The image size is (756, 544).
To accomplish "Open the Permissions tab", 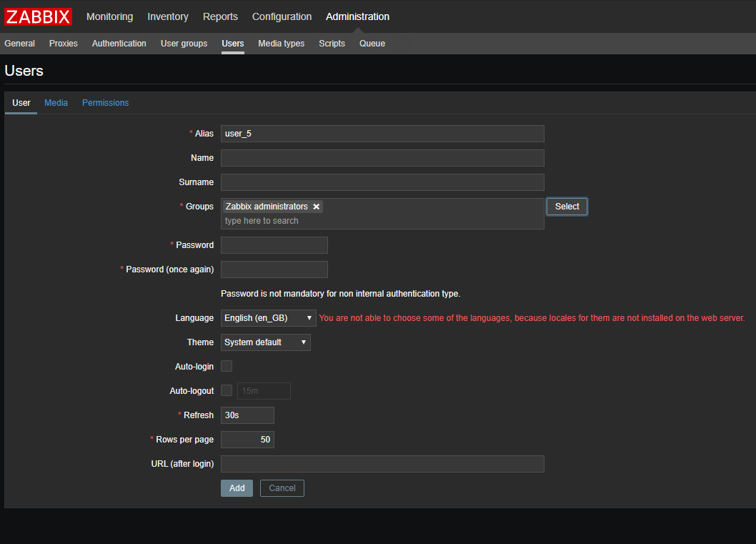I will point(105,103).
